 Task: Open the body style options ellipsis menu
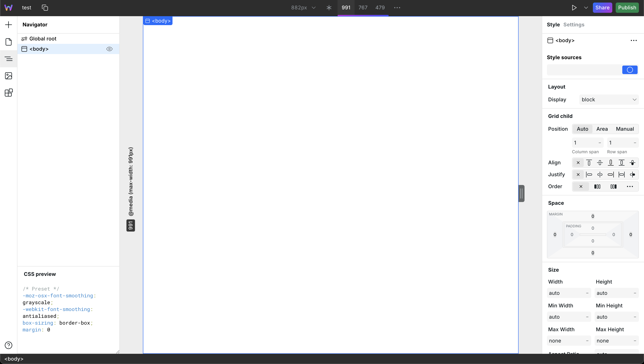click(x=634, y=40)
